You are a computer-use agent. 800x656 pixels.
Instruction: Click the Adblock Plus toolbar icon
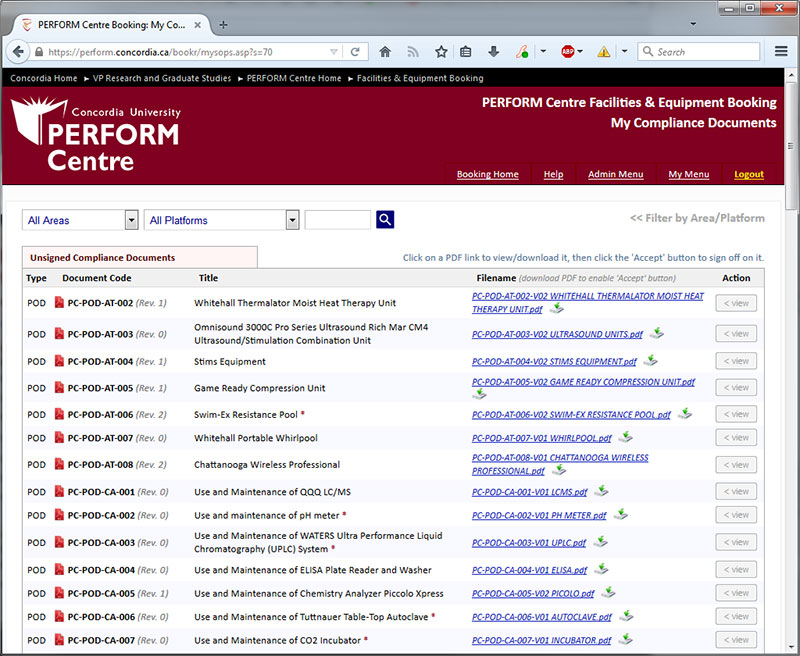coord(568,51)
